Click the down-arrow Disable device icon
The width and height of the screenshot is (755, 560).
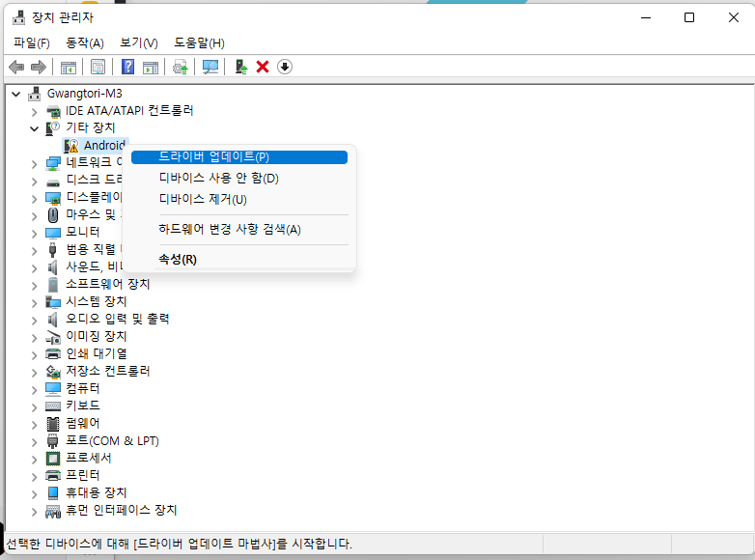285,67
